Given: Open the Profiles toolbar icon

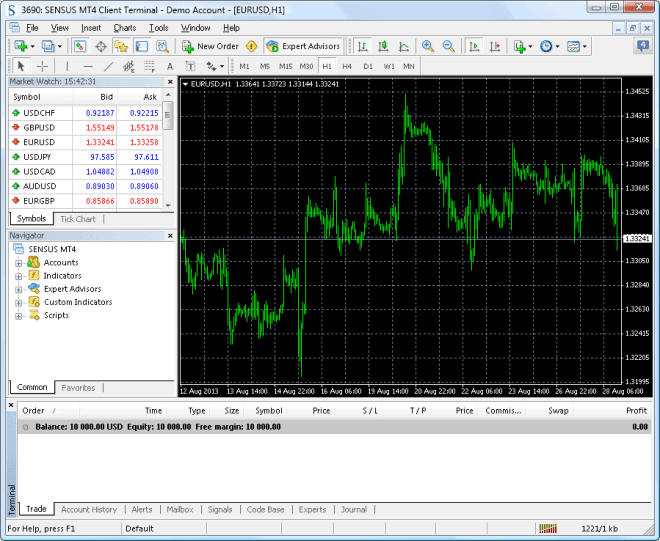Looking at the screenshot, I should point(48,46).
